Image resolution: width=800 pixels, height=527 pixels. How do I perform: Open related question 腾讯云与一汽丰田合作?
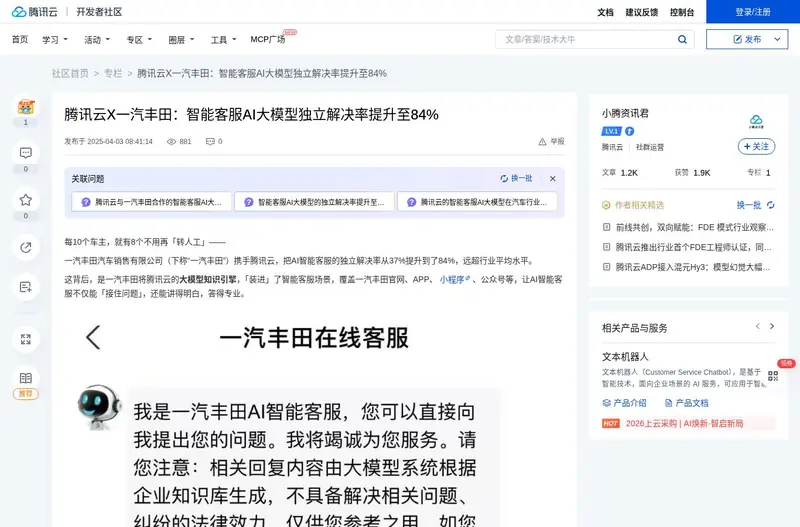pos(152,202)
